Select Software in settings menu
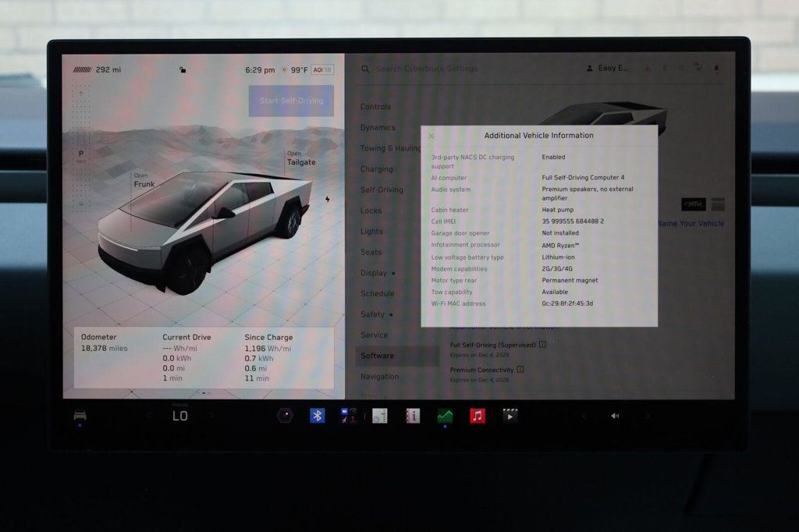The width and height of the screenshot is (799, 532). coord(397,356)
